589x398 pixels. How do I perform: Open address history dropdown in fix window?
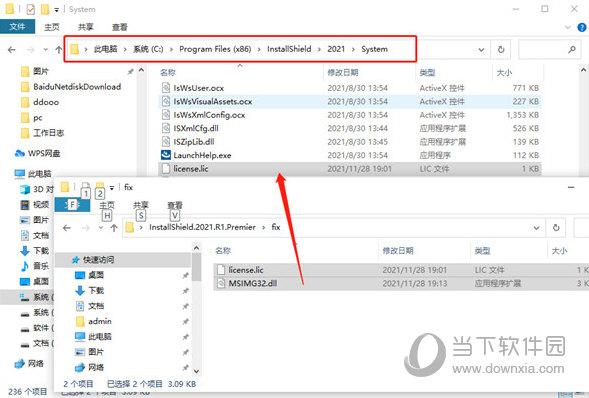536,228
